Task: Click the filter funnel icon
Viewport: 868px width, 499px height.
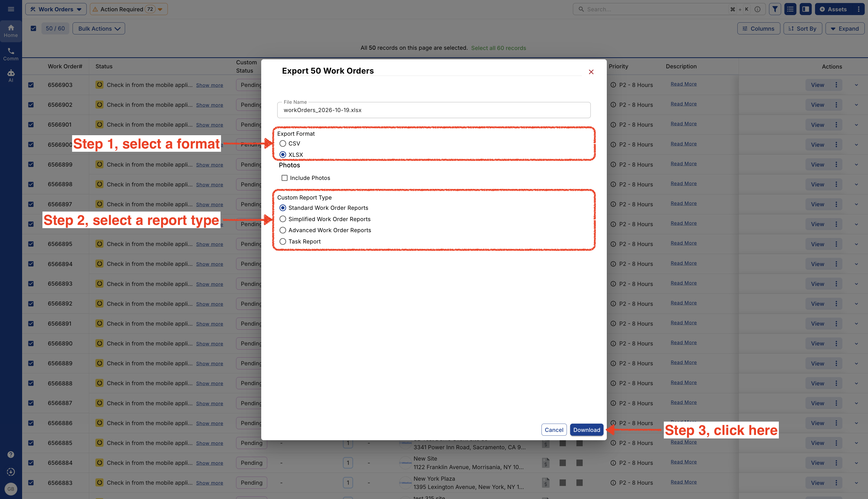Action: coord(775,9)
